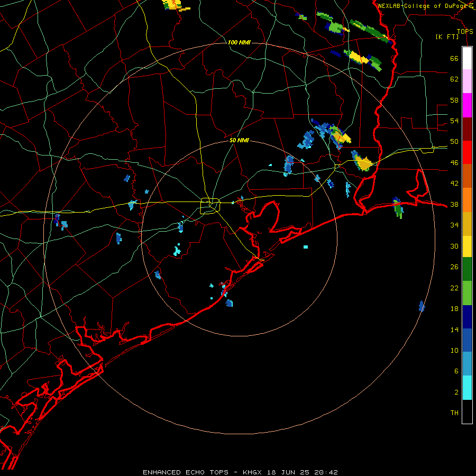Click the "50 NMI" range ring label
The image size is (476, 476).
[239, 140]
